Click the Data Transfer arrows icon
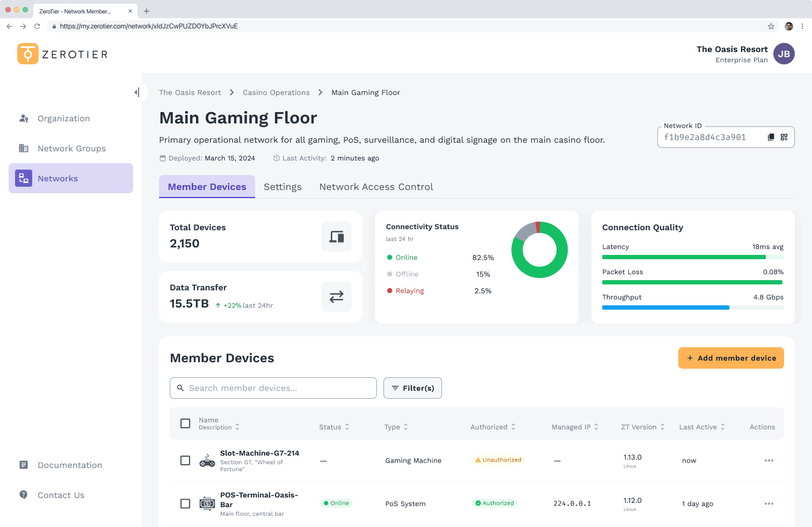Viewport: 812px width, 527px height. point(336,297)
